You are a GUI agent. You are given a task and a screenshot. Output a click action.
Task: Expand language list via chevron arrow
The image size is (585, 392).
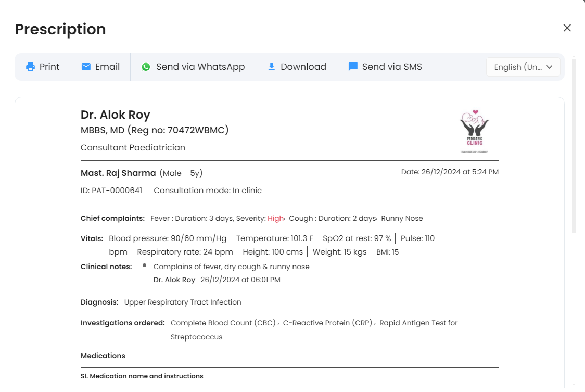point(549,67)
